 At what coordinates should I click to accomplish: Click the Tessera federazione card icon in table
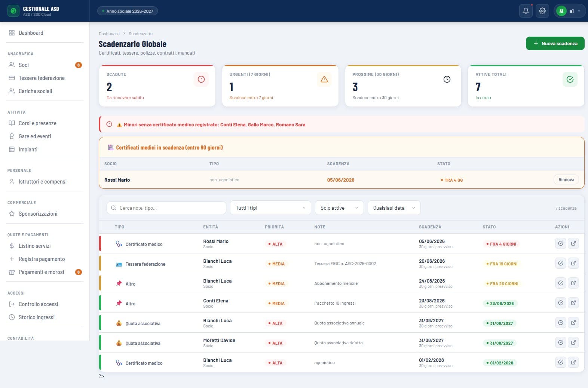pyautogui.click(x=119, y=264)
